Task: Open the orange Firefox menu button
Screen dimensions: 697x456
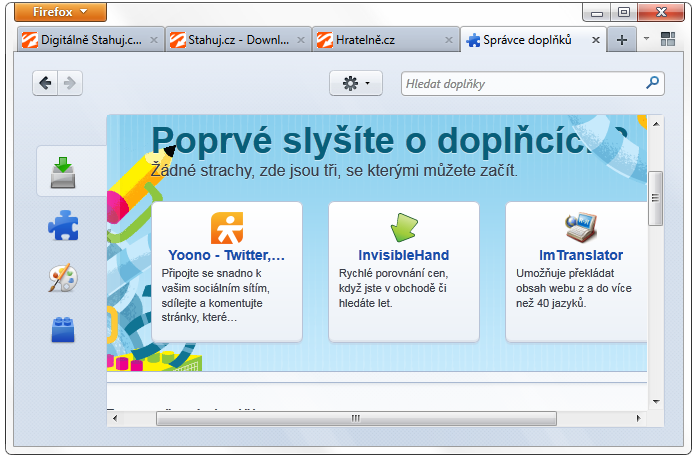Action: click(60, 12)
